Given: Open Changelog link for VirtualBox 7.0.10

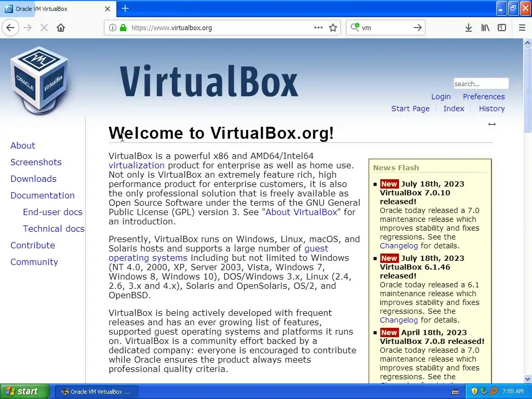Looking at the screenshot, I should (398, 246).
